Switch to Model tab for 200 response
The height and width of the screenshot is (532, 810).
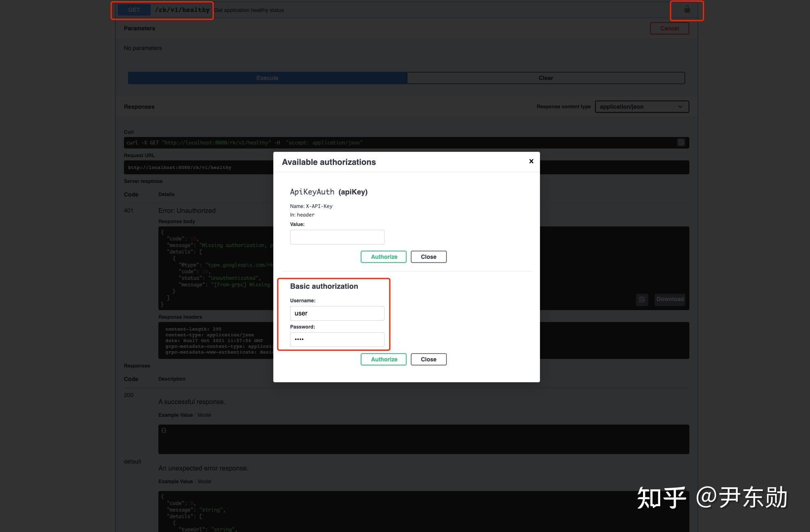click(204, 415)
